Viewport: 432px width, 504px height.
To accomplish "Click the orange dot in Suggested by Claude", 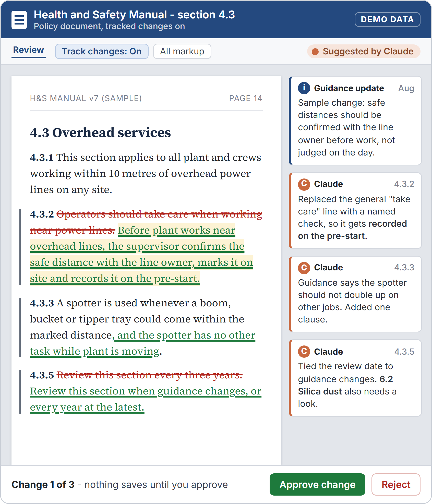I will 315,52.
